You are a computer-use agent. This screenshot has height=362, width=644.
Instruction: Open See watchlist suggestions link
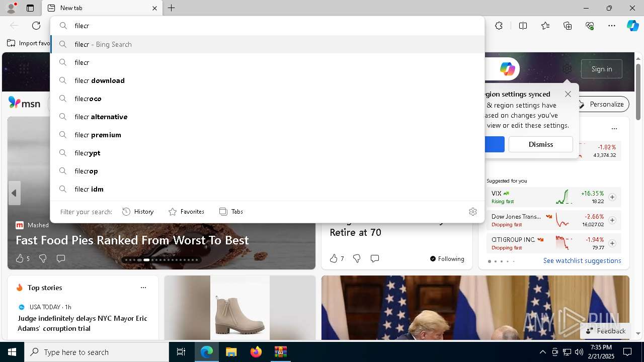coord(582,260)
